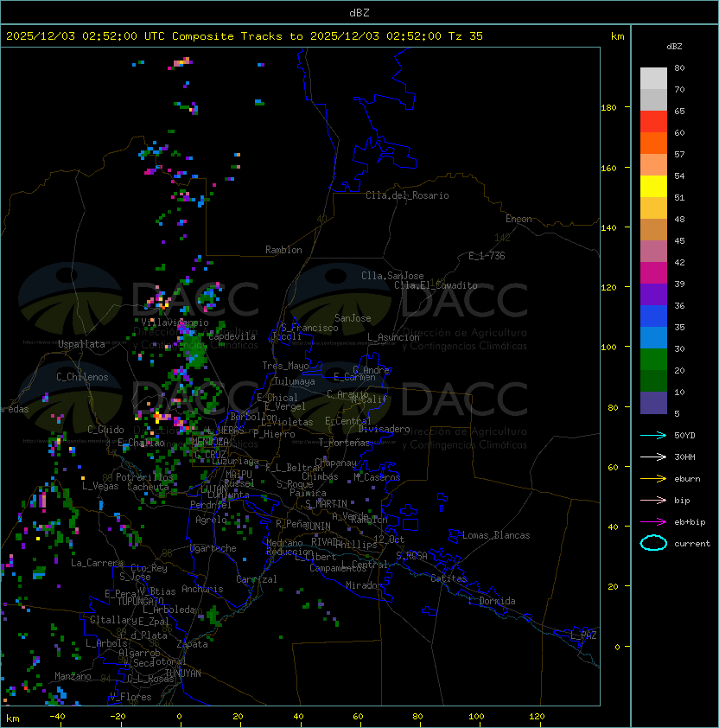This screenshot has height=728, width=719.
Task: Pick the 20 dBZ green swatch
Action: point(653,380)
